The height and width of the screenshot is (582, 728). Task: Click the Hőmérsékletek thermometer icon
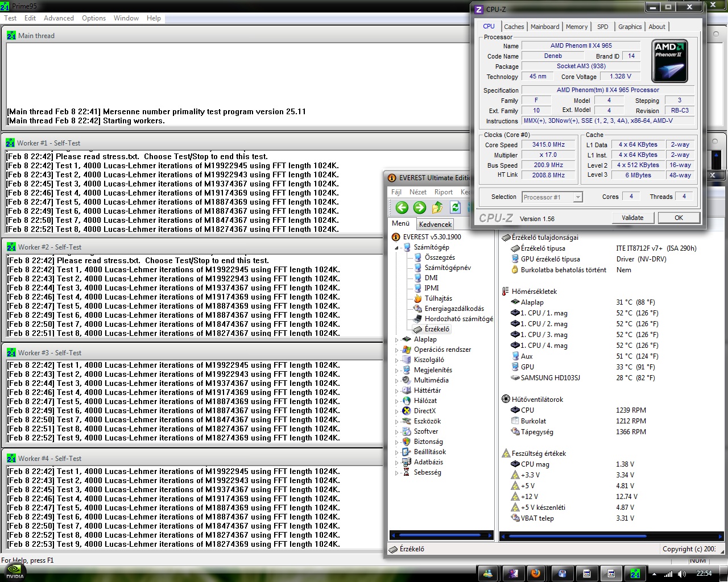point(506,292)
